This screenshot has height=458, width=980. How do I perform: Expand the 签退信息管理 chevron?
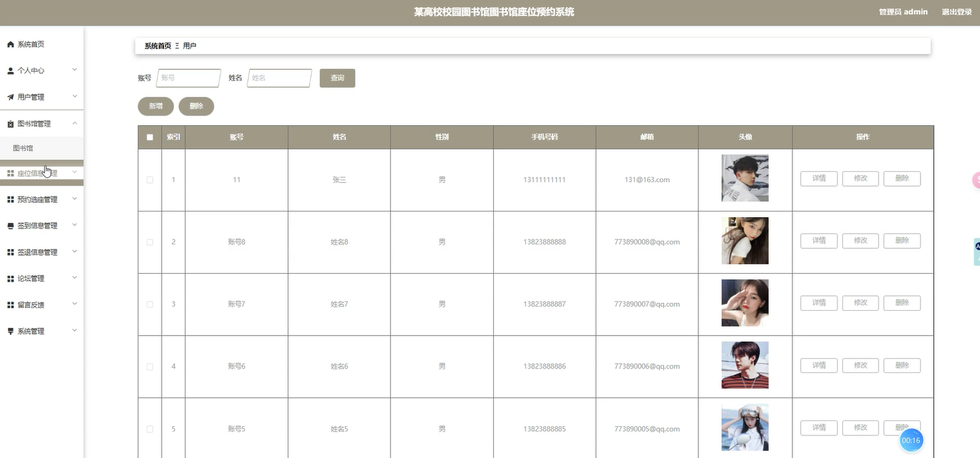point(75,252)
